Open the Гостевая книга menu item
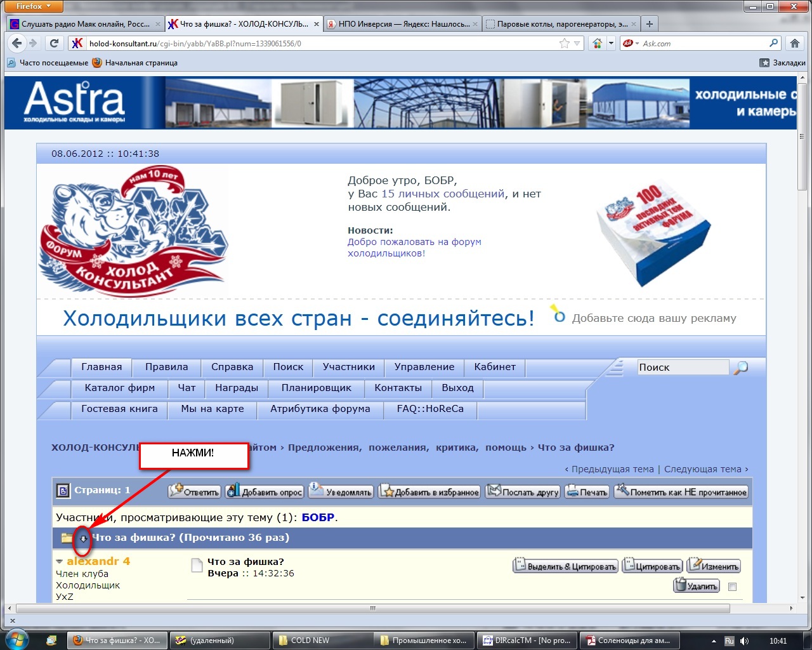 point(119,409)
